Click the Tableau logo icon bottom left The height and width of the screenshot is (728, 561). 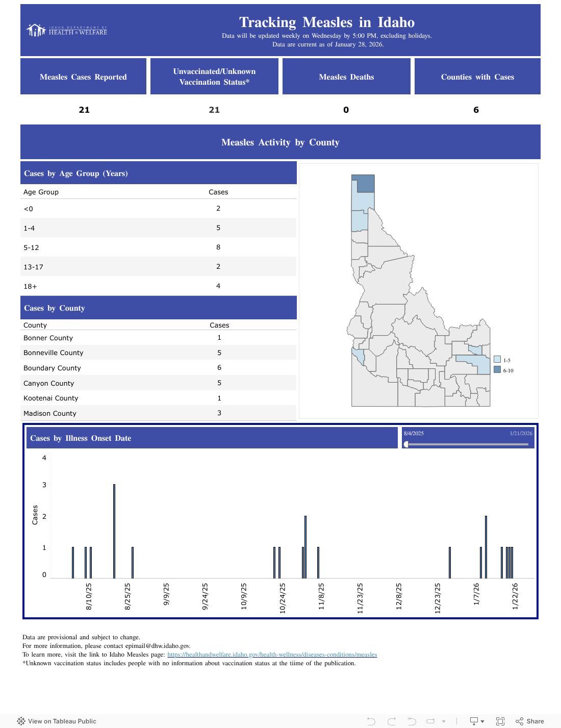[x=21, y=721]
